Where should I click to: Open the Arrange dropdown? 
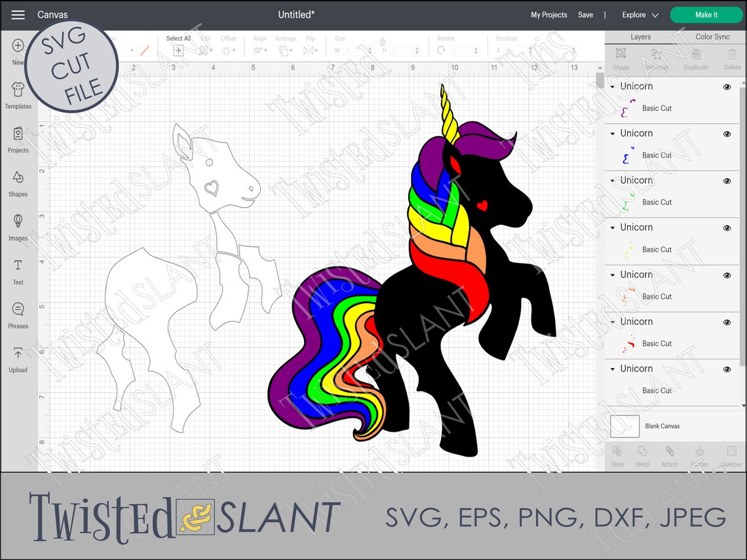tap(285, 50)
